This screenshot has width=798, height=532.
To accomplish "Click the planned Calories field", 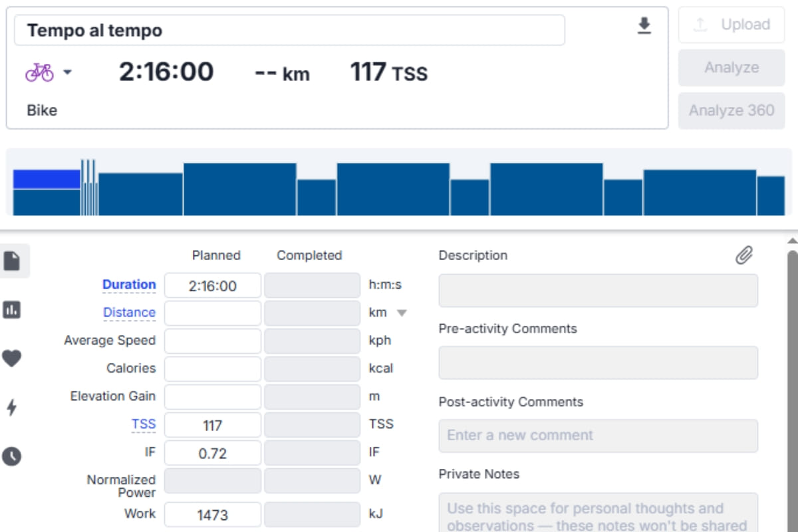I will pyautogui.click(x=213, y=369).
